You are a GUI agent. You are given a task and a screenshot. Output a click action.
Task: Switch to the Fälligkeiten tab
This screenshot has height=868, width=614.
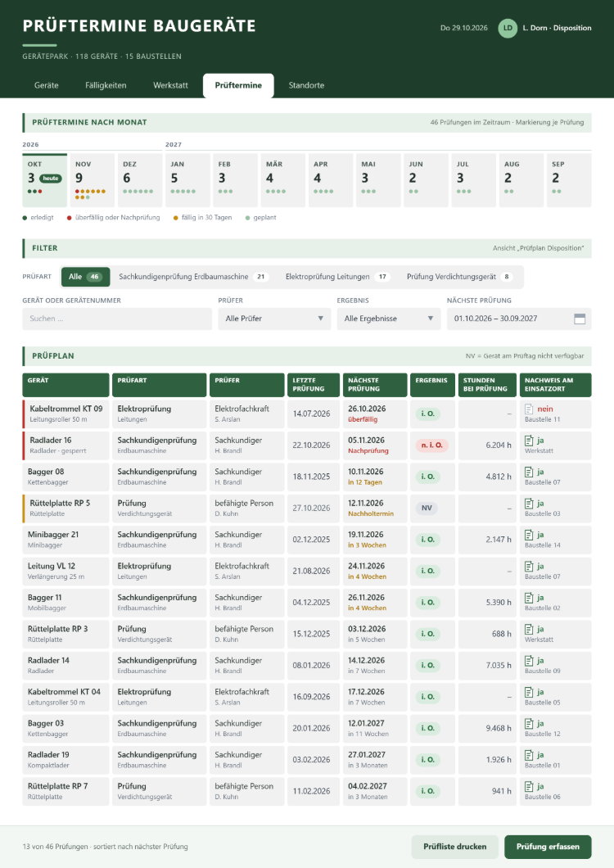pos(106,85)
